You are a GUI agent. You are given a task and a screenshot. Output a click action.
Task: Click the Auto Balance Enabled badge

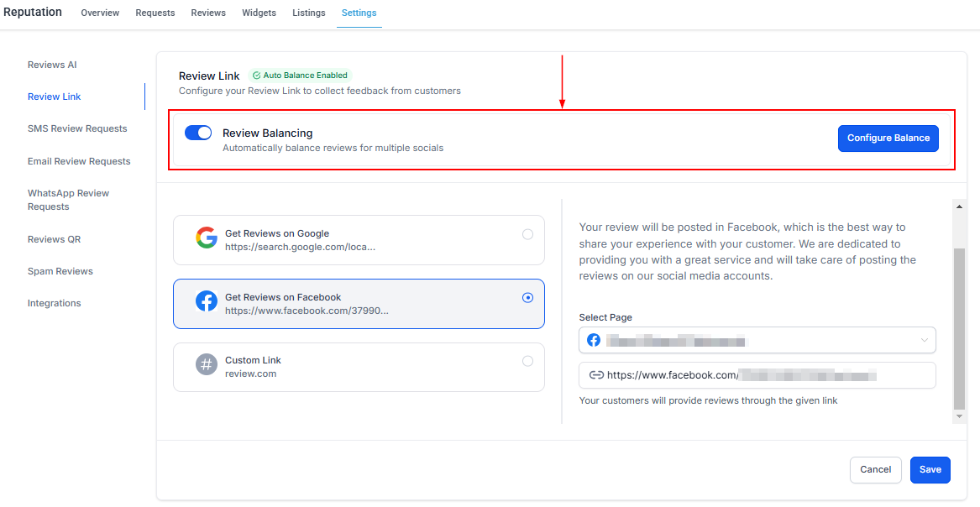tap(300, 76)
